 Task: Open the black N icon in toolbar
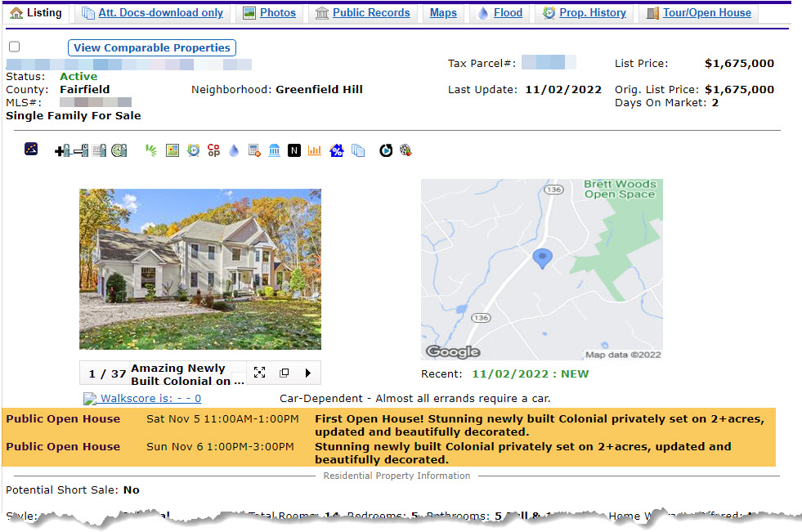tap(294, 150)
